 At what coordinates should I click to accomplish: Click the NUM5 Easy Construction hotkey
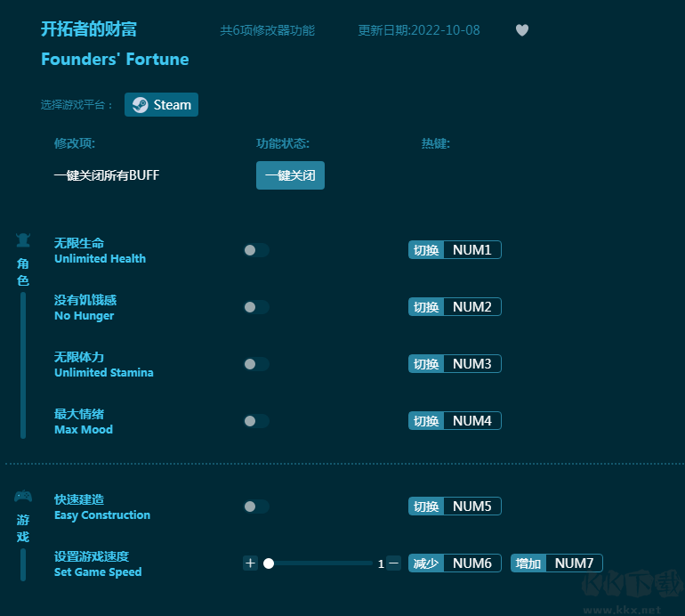pos(471,507)
